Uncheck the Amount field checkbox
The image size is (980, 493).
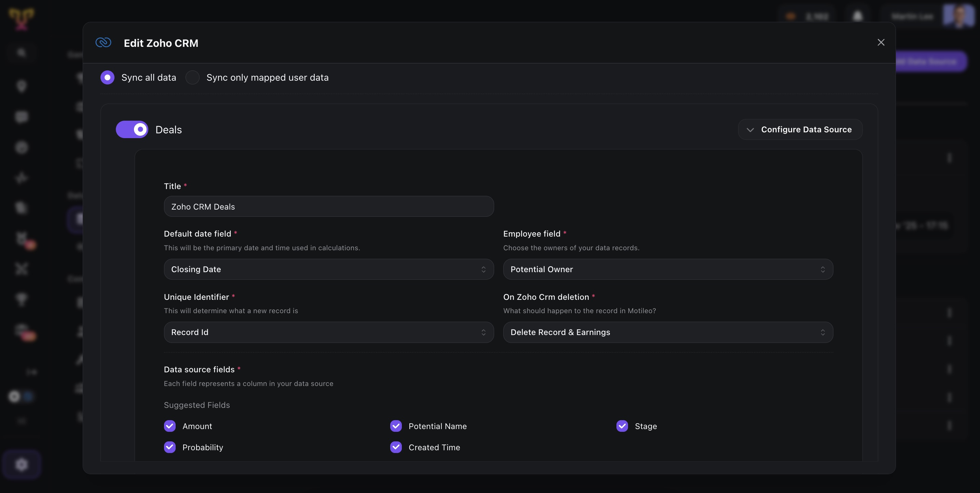pyautogui.click(x=170, y=426)
